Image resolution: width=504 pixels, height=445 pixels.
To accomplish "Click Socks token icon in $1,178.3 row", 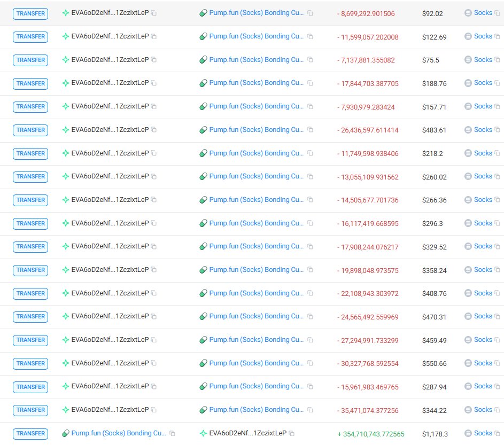I will click(468, 433).
